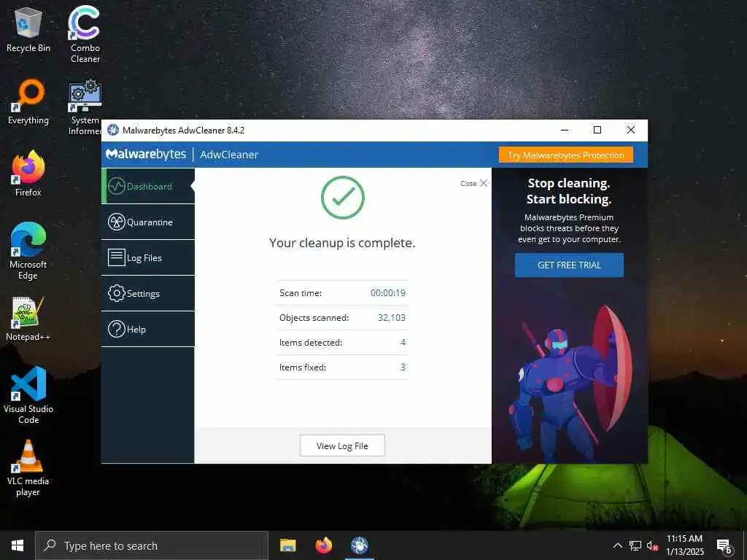747x560 pixels.
Task: Select the Everything desktop shortcut
Action: [x=28, y=102]
